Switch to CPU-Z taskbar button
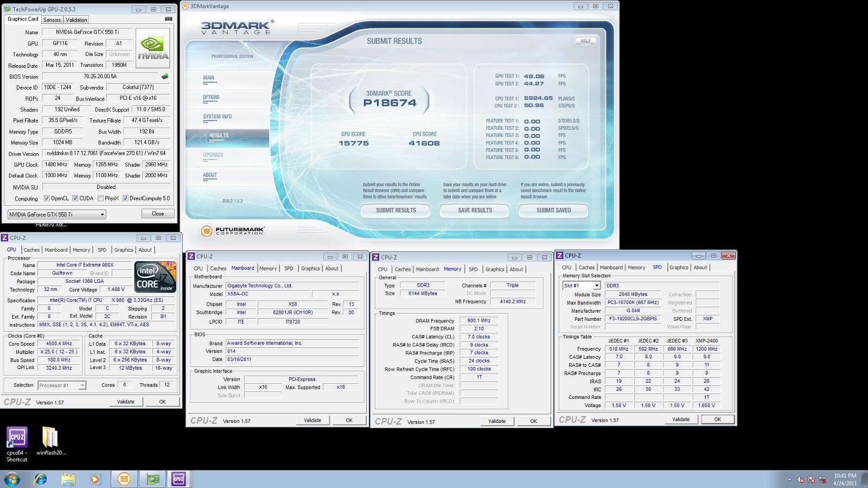Image resolution: width=868 pixels, height=488 pixels. (x=178, y=479)
